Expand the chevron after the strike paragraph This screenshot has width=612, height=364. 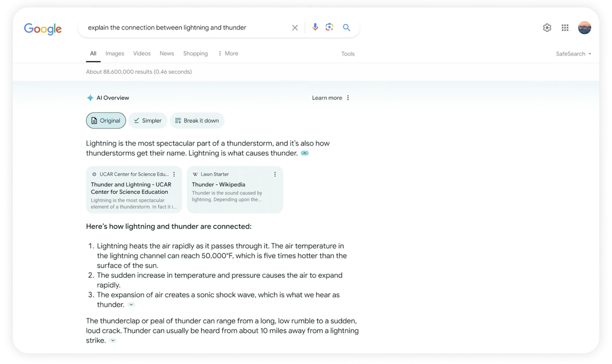coord(113,341)
